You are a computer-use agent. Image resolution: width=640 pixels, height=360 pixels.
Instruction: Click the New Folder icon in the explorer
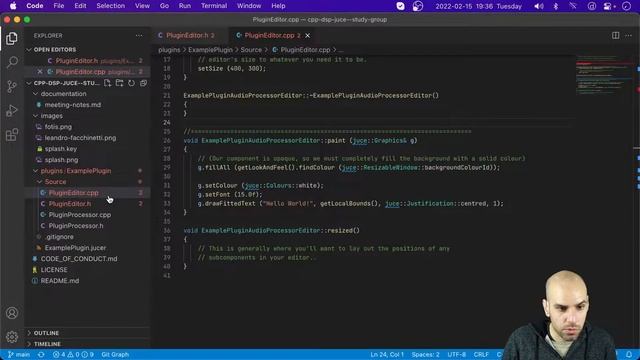(119, 83)
